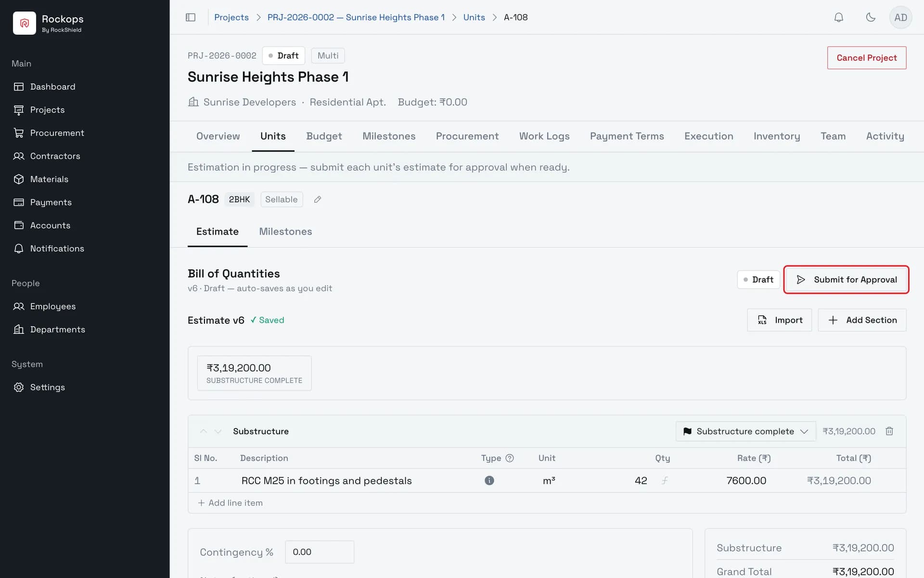Click the Cancel Project button
Viewport: 924px width, 578px height.
867,58
